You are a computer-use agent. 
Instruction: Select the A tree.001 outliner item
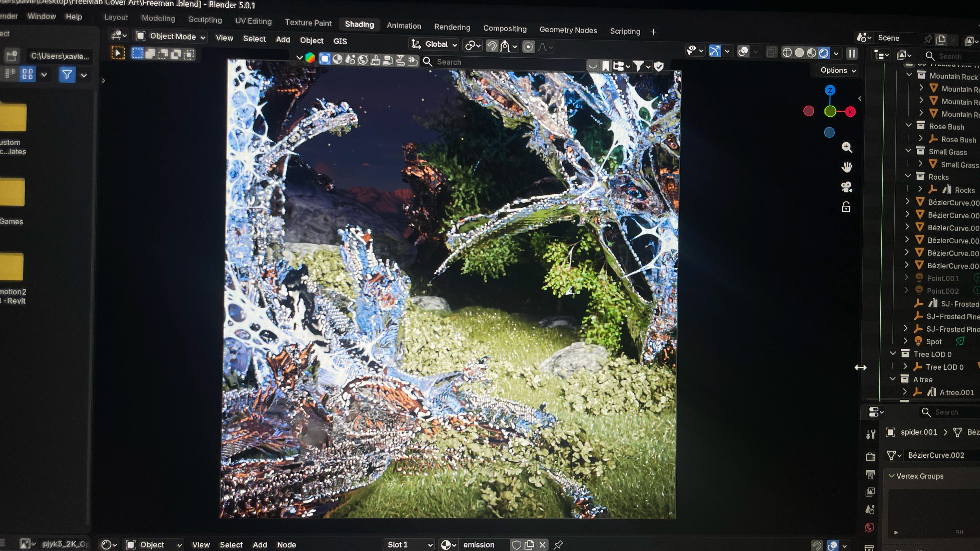click(x=957, y=392)
